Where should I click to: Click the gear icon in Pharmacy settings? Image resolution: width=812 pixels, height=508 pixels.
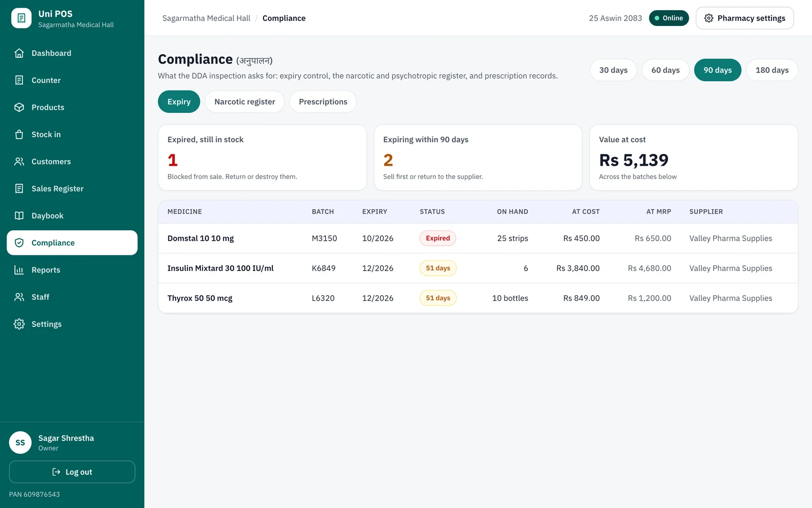[x=709, y=18]
